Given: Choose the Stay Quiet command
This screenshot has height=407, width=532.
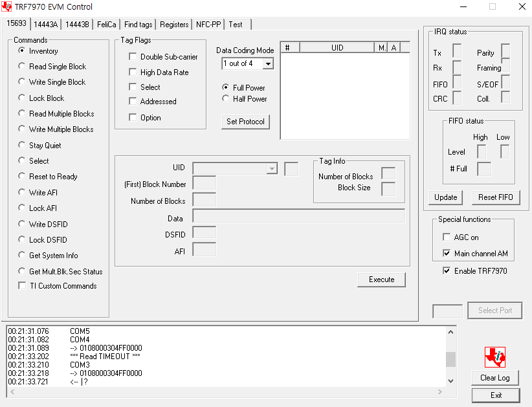Looking at the screenshot, I should (22, 145).
